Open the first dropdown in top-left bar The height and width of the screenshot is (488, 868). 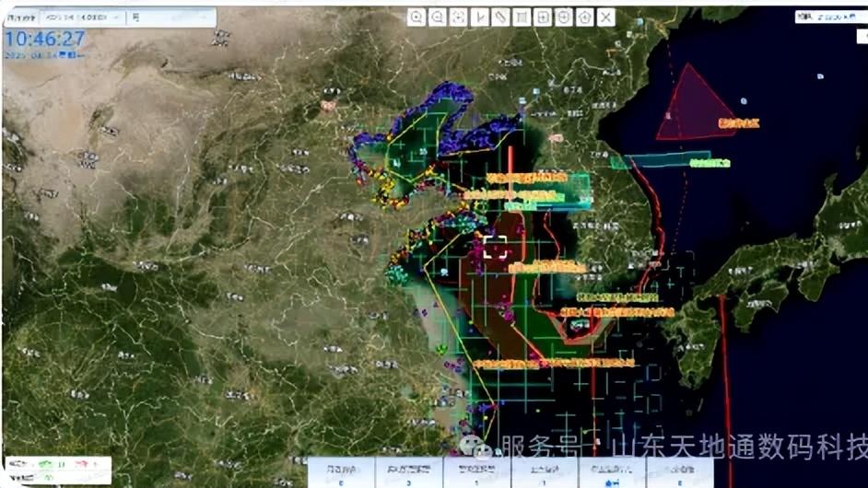coord(83,17)
